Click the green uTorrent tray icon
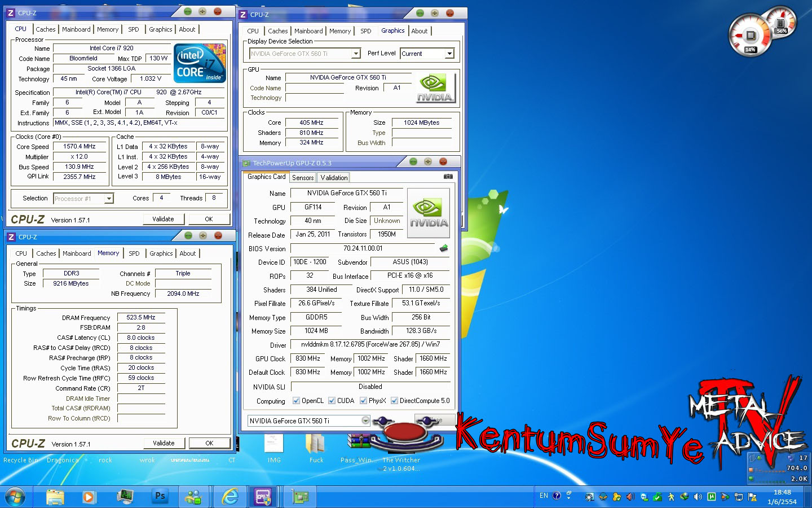 [712, 497]
